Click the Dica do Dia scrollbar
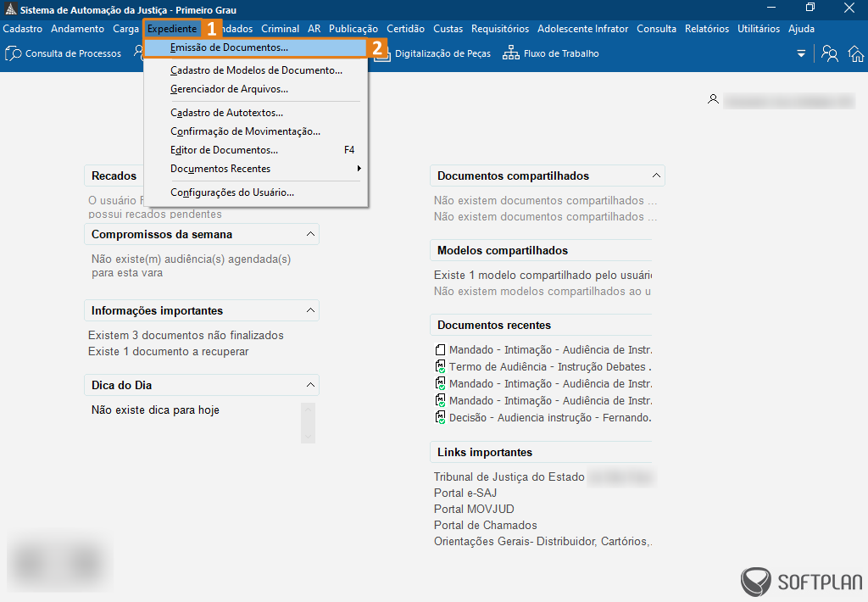The image size is (868, 602). (x=308, y=422)
